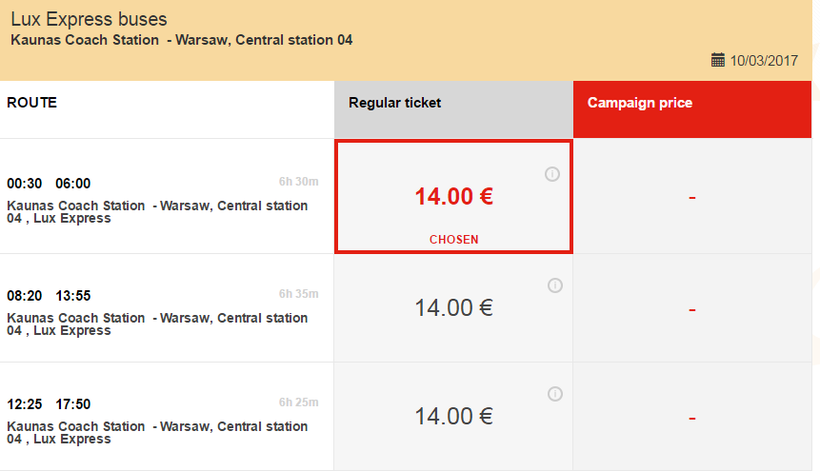Select the chosen 14.00 € ticket at 00:30
Viewport: 820px width, 471px height.
[x=454, y=196]
